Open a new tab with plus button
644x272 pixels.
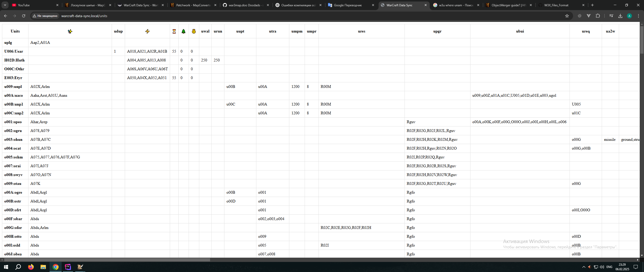coord(592,5)
